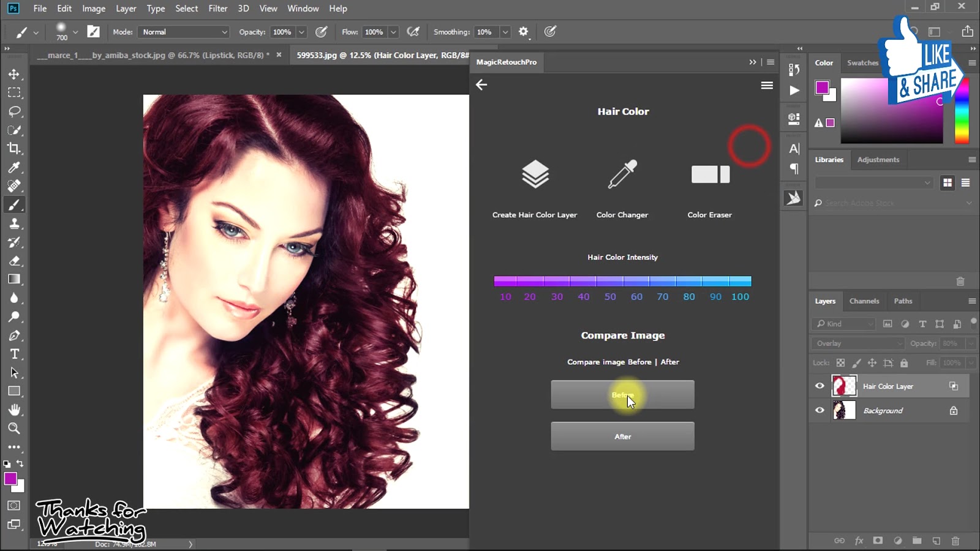Image resolution: width=980 pixels, height=551 pixels.
Task: Select the Color Eraser icon
Action: point(710,175)
